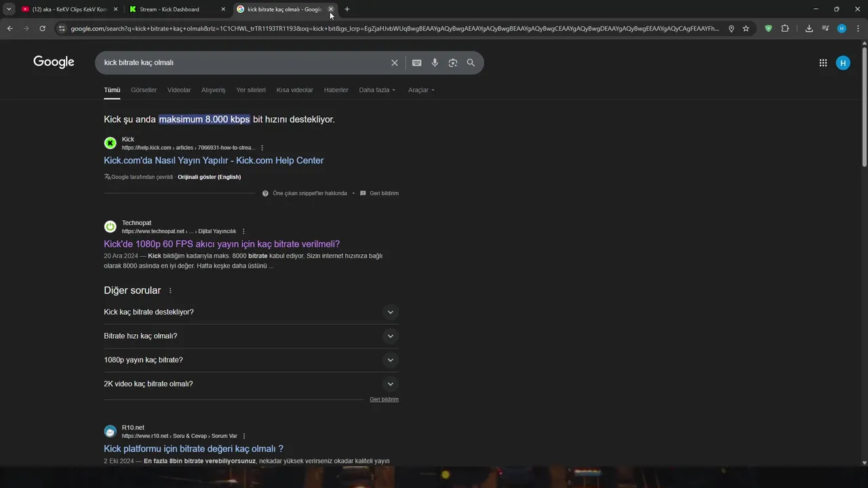Switch to the Videolar tab
Image resolution: width=868 pixels, height=488 pixels.
tap(179, 90)
